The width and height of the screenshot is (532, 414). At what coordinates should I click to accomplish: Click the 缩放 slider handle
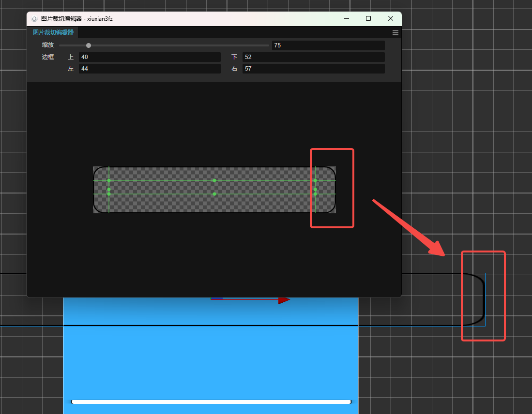point(89,45)
